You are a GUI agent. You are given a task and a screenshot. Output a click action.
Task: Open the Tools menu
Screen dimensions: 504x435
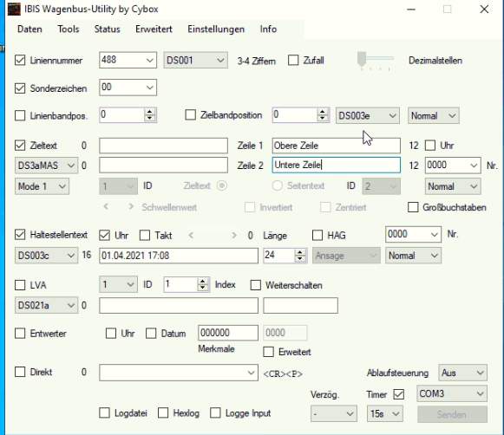coord(69,29)
